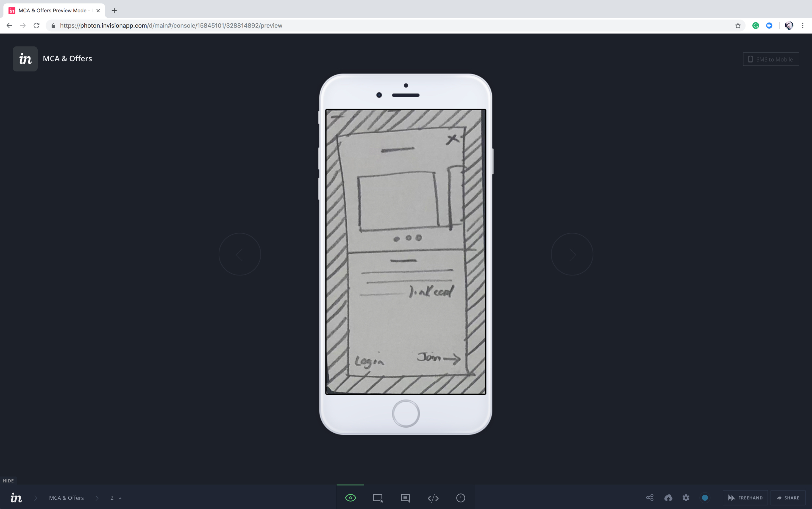Click the workflow share-nodes icon
The width and height of the screenshot is (812, 509).
(650, 497)
